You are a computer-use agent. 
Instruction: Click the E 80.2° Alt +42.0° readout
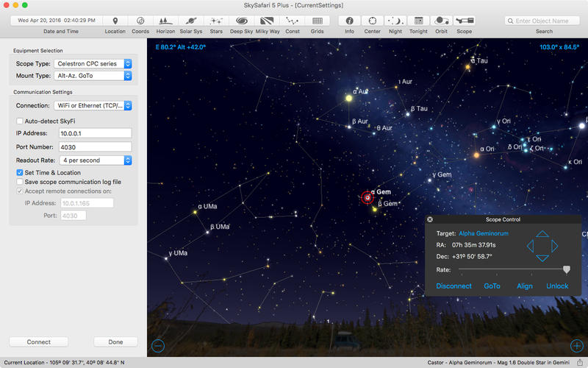tap(180, 47)
